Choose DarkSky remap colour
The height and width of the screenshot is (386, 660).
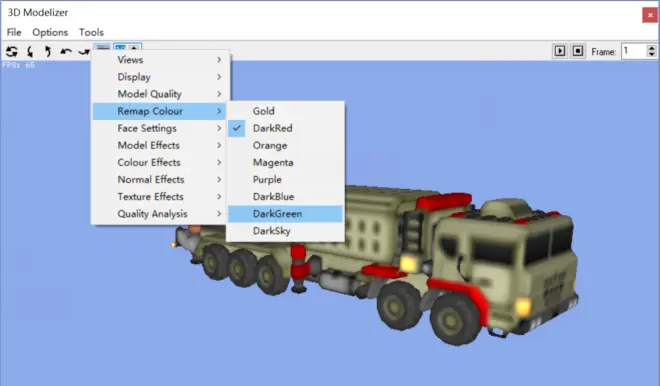[285, 231]
